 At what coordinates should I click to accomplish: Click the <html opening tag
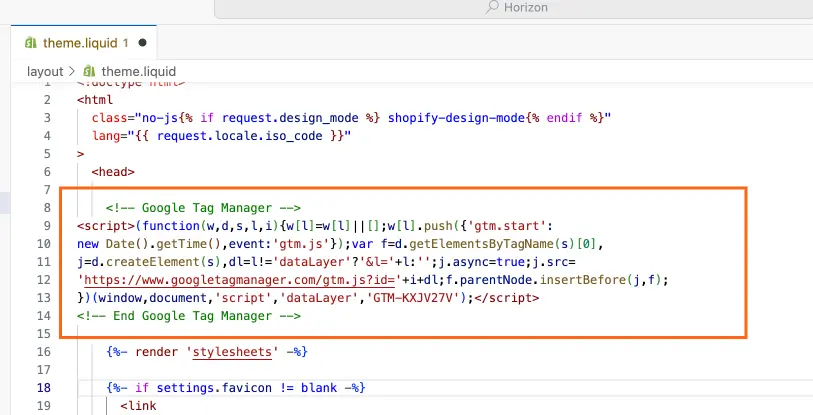tap(95, 100)
